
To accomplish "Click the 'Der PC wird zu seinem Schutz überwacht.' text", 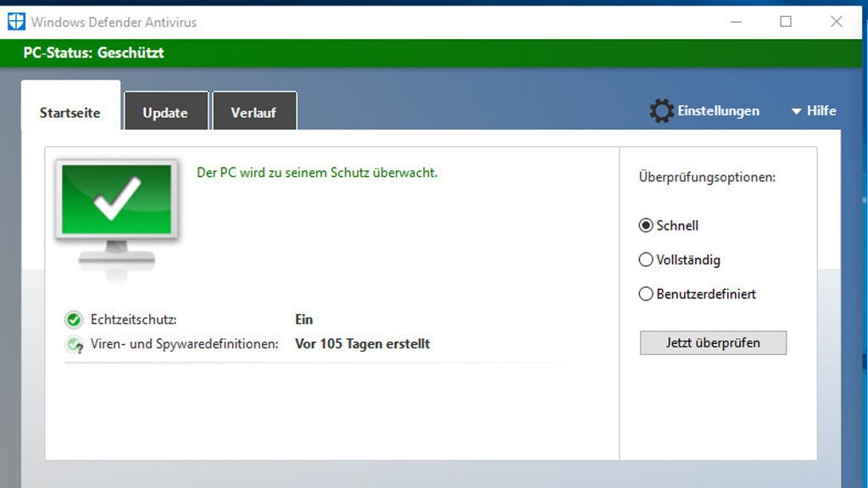I will [x=317, y=173].
